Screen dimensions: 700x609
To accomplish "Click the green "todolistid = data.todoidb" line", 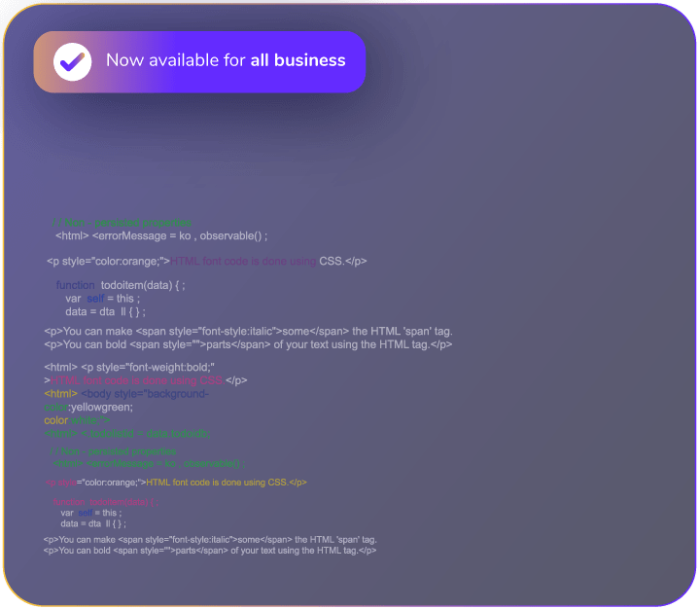I will pos(127,433).
